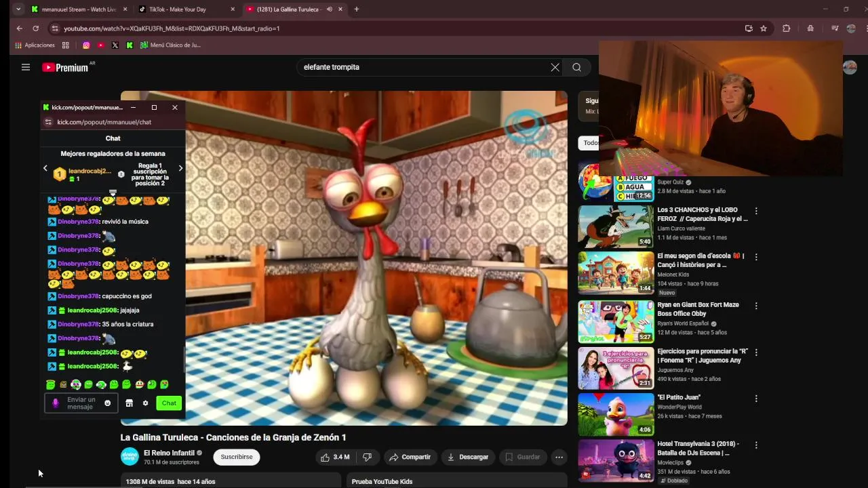868x488 pixels.
Task: Show the previous top gifter in Kick chat
Action: pos(45,168)
